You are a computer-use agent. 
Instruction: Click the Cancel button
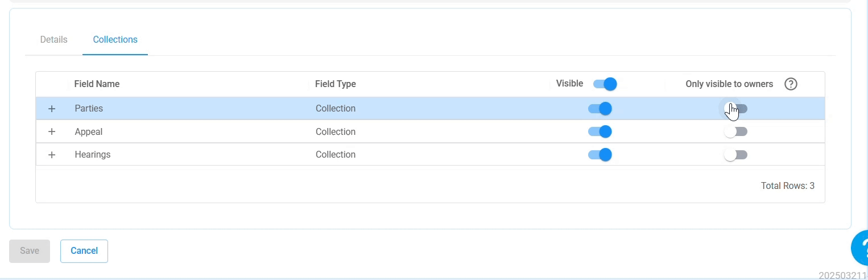[84, 251]
